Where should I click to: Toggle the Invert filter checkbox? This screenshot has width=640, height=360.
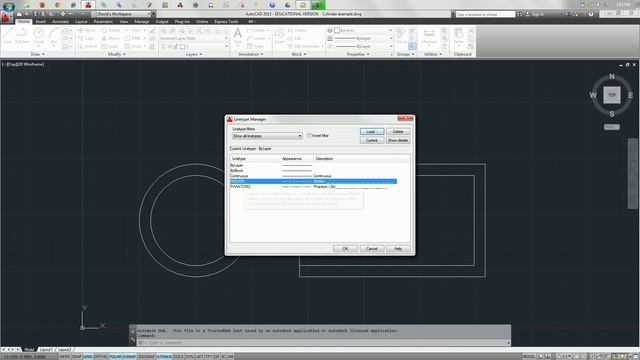(x=309, y=136)
